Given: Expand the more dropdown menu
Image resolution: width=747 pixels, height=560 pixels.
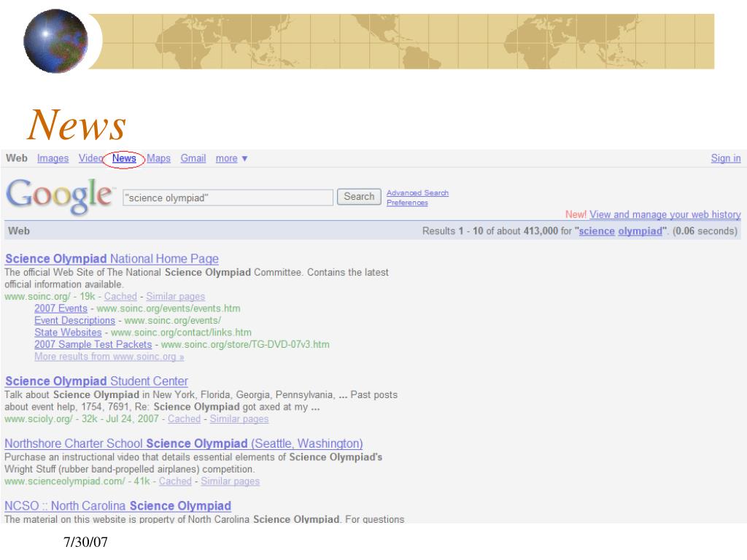Looking at the screenshot, I should pyautogui.click(x=231, y=158).
